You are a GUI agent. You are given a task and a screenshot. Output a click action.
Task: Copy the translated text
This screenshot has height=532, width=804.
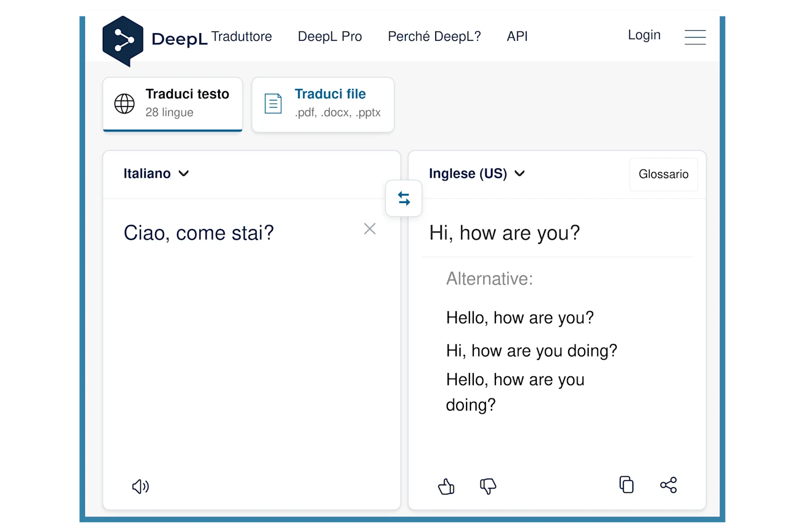click(626, 485)
